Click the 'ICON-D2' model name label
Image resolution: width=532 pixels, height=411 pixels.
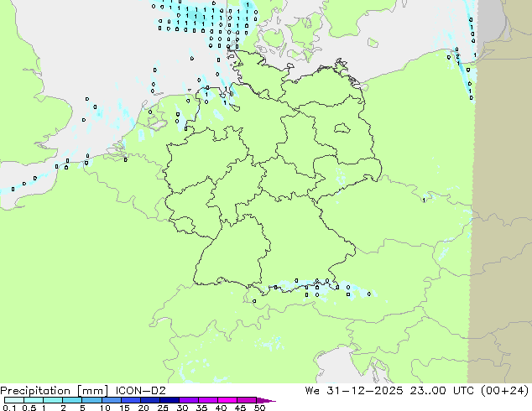click(x=140, y=391)
